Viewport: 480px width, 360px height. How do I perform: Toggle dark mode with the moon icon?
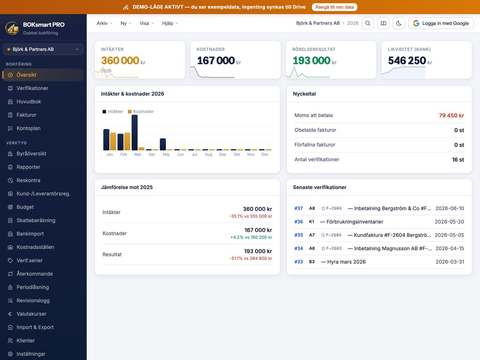(x=399, y=23)
